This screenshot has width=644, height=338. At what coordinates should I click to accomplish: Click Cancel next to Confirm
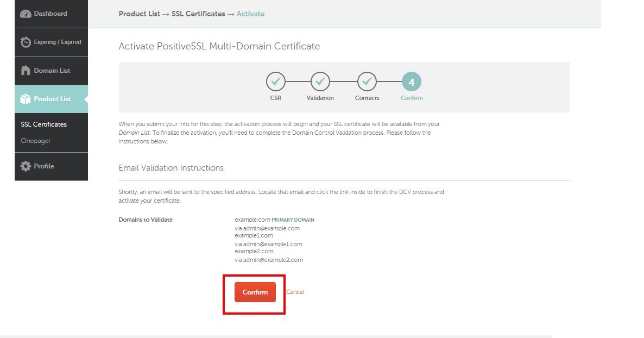pyautogui.click(x=295, y=292)
